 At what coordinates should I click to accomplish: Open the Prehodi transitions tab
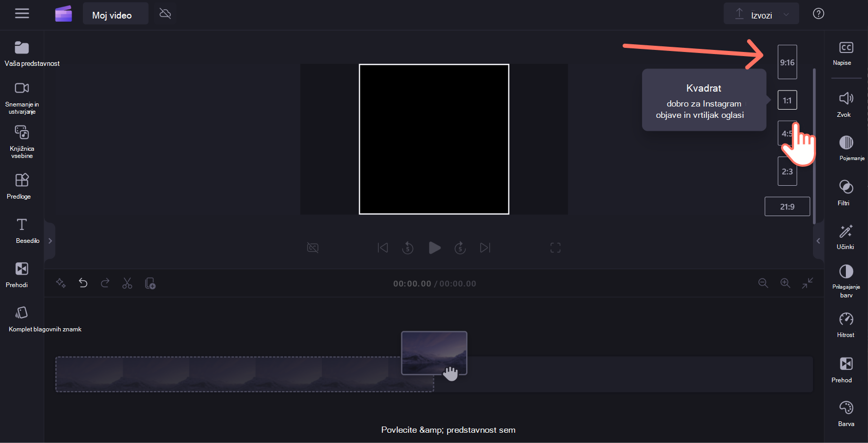pos(22,274)
